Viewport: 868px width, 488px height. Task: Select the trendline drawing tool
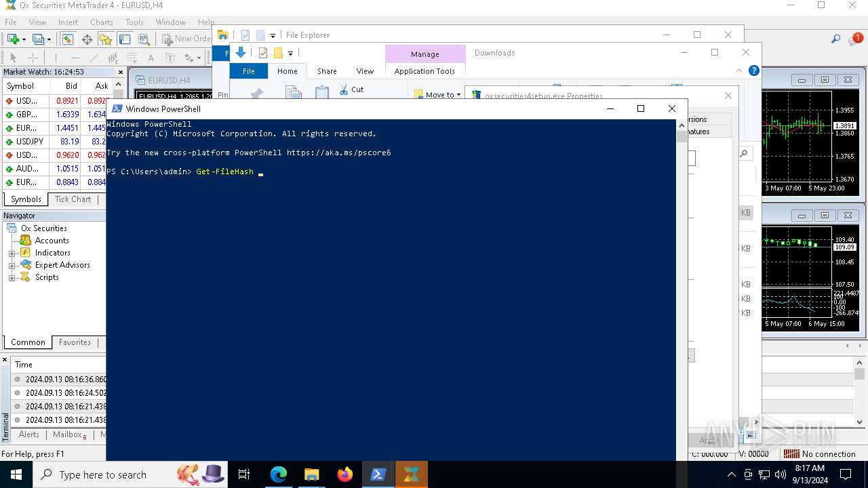coord(94,58)
